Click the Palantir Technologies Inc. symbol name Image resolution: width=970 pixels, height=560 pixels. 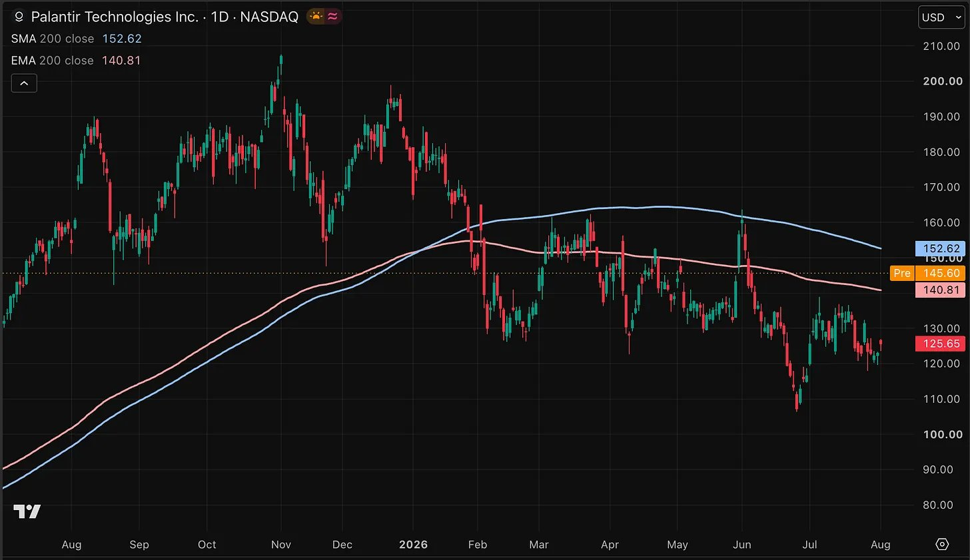pyautogui.click(x=115, y=17)
